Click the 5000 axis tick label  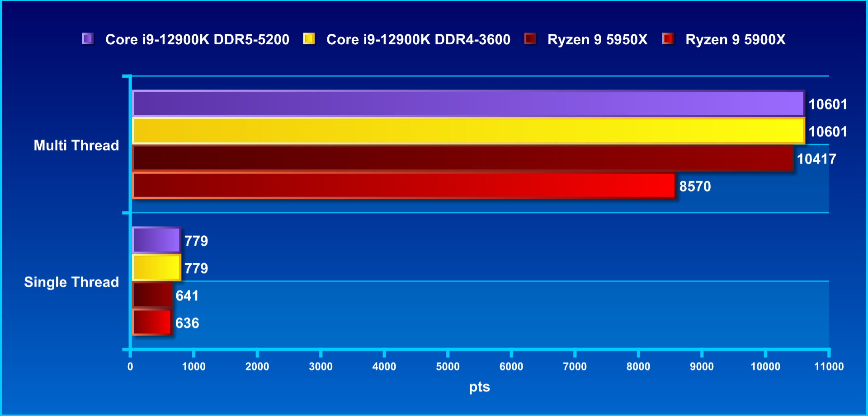(x=448, y=367)
